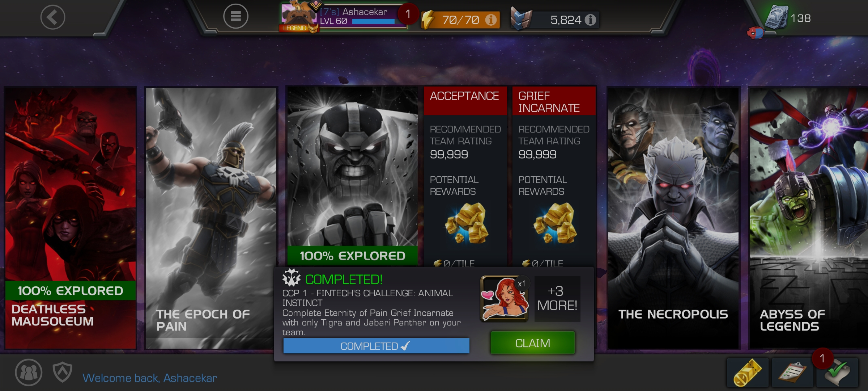Viewport: 868px width, 391px height.
Task: Open the shield alliance icon
Action: (63, 372)
